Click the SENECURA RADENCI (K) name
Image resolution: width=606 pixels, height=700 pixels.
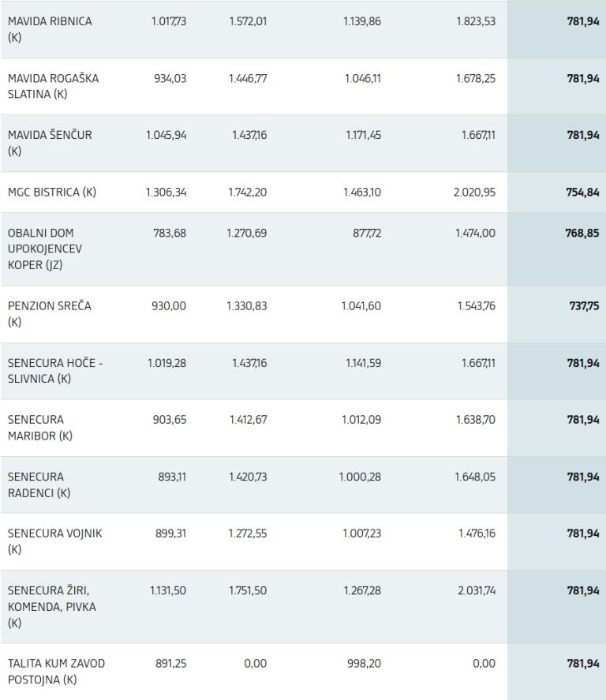tap(39, 485)
